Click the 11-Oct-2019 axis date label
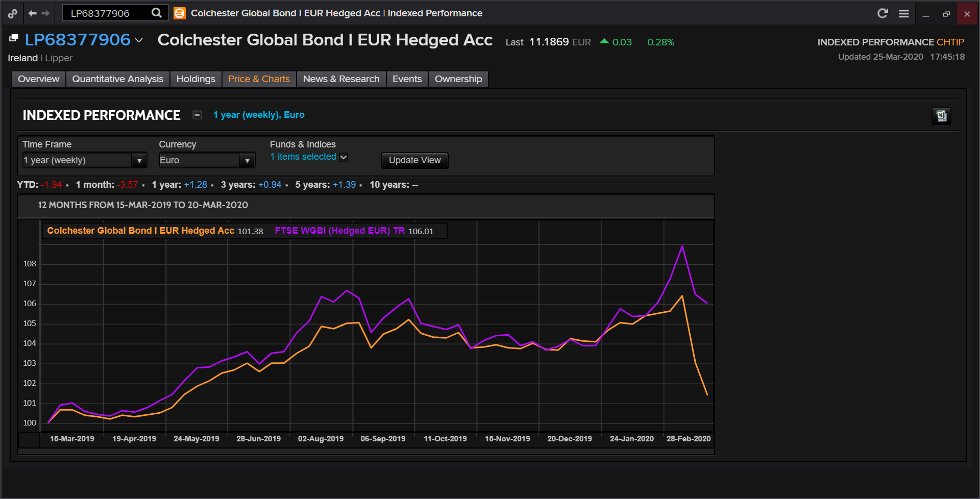Viewport: 980px width, 499px height. pos(445,439)
